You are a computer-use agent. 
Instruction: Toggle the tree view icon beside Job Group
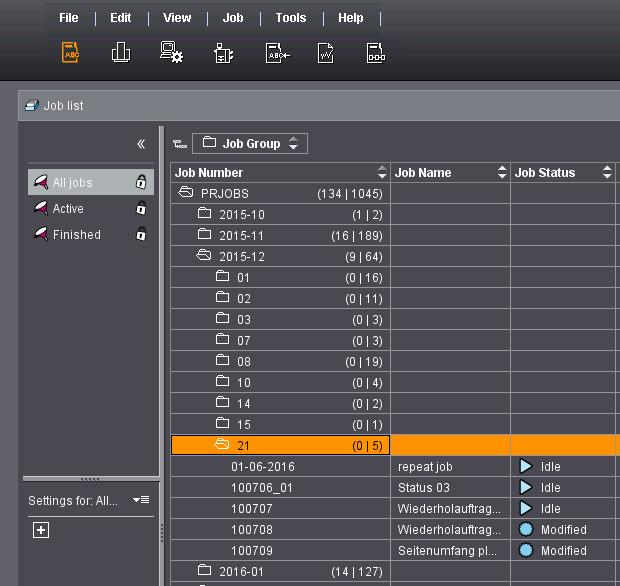pyautogui.click(x=179, y=144)
